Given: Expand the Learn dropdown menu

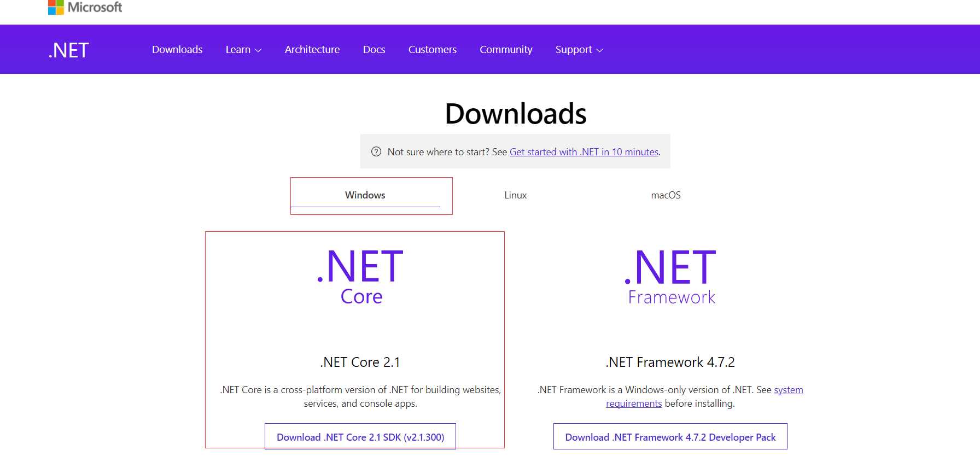Looking at the screenshot, I should point(243,49).
